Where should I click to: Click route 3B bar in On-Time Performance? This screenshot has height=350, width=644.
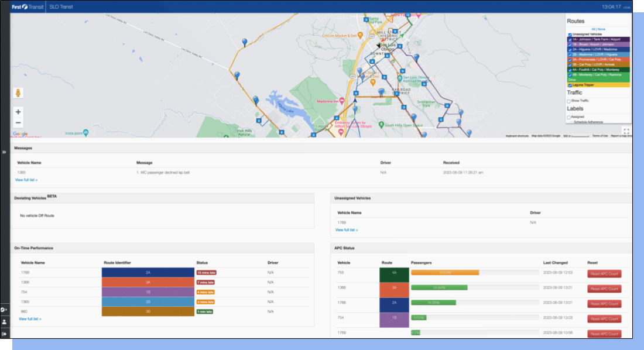(x=148, y=311)
